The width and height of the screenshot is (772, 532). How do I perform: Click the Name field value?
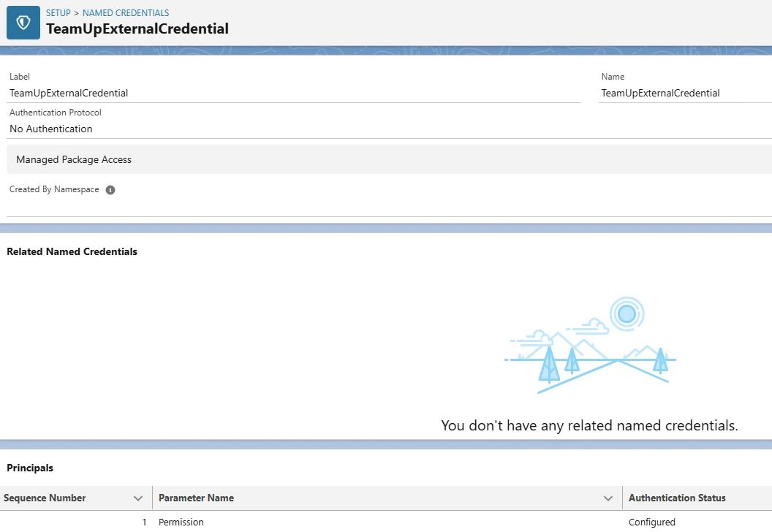point(660,93)
